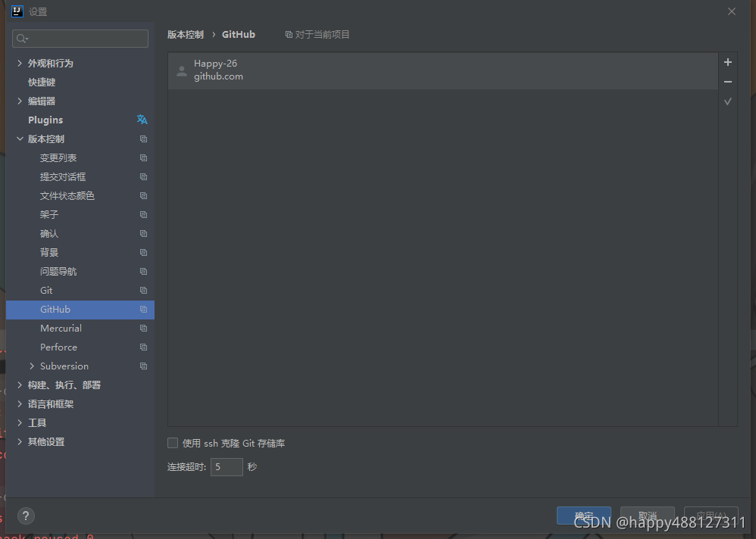Viewport: 756px width, 539px height.
Task: Click the settings search field
Action: pos(80,39)
